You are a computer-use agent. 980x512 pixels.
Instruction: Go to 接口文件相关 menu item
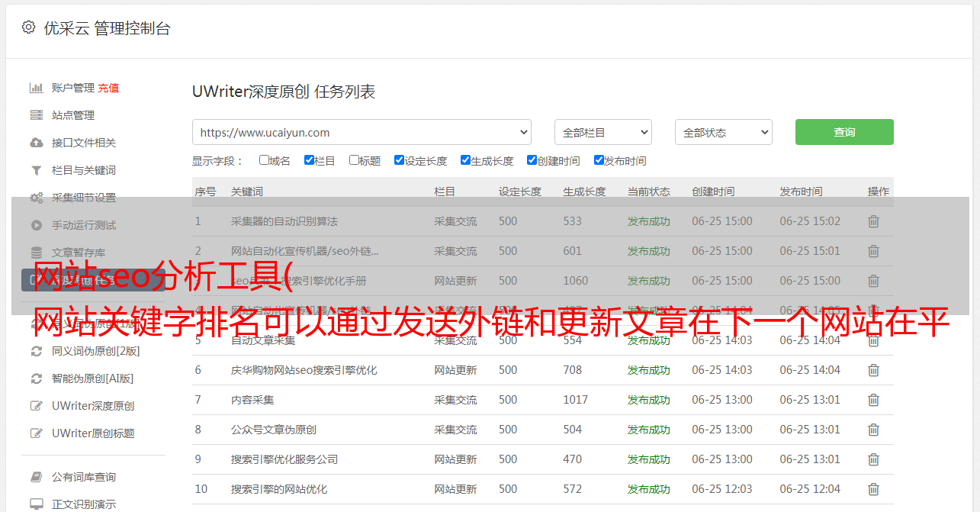[84, 143]
